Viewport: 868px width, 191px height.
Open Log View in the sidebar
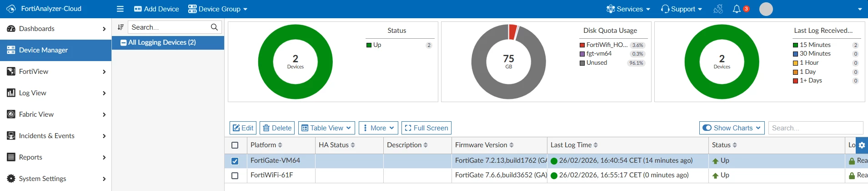(55, 93)
